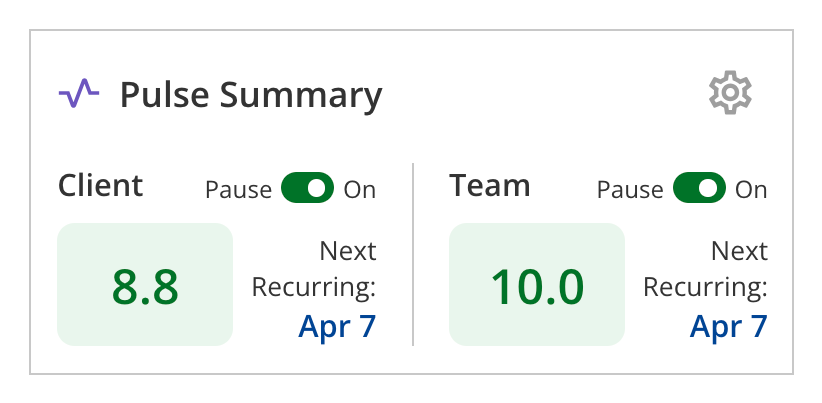Open Team next recurring date Apr 7
The height and width of the screenshot is (403, 822).
tap(729, 326)
